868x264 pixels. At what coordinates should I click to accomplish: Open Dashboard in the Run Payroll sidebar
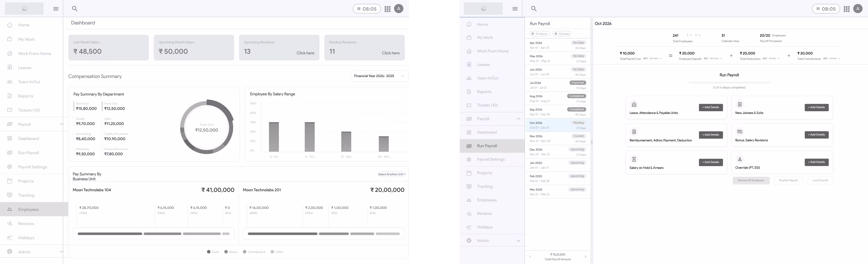click(492, 132)
